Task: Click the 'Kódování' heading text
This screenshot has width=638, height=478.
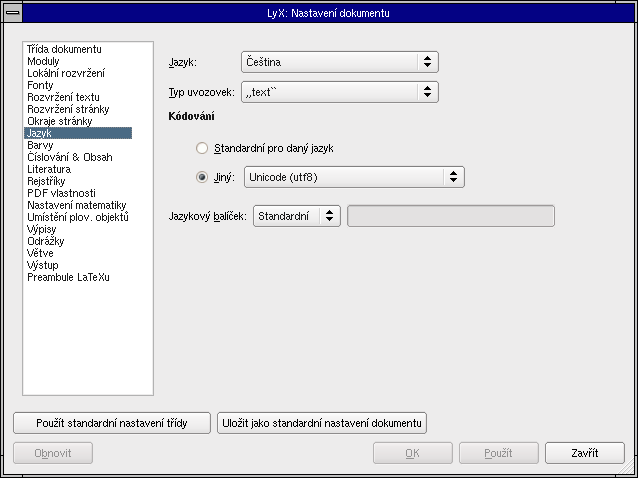Action: click(191, 116)
